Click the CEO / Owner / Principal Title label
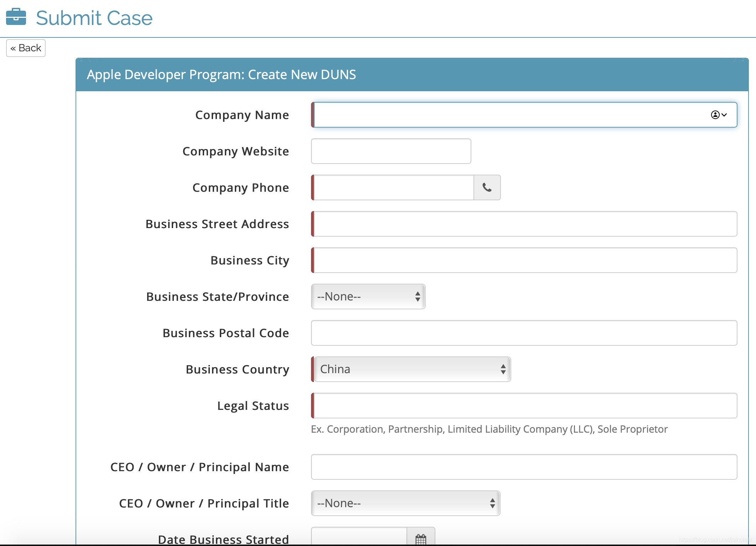This screenshot has height=546, width=756. point(204,504)
